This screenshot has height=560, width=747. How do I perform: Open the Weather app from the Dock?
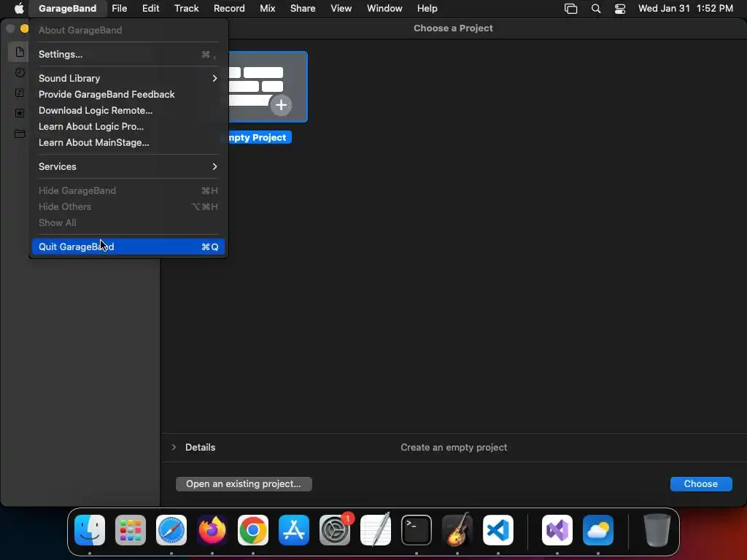(598, 530)
